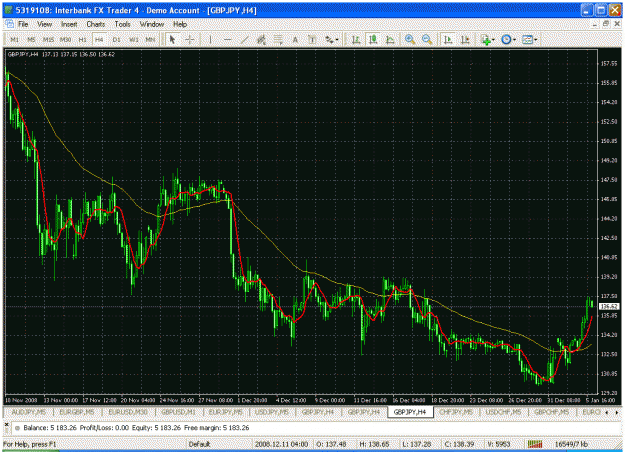Click the chart header GBPJPY,H4 quote text
The image size is (625, 452).
coord(61,55)
